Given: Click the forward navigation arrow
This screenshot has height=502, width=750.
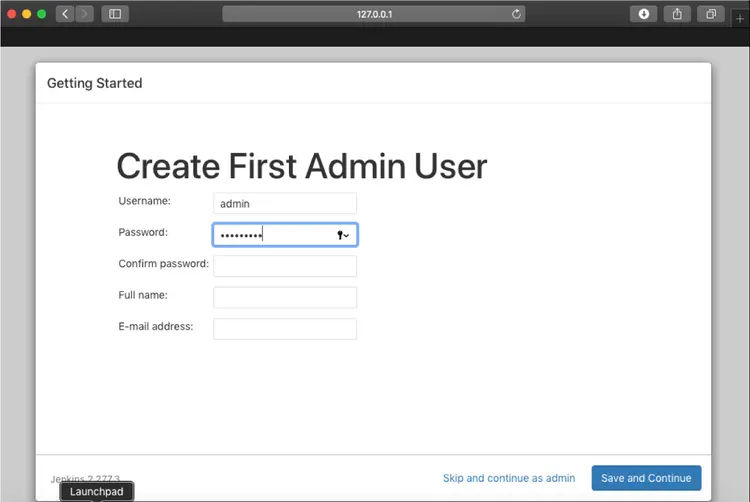Looking at the screenshot, I should [x=84, y=14].
